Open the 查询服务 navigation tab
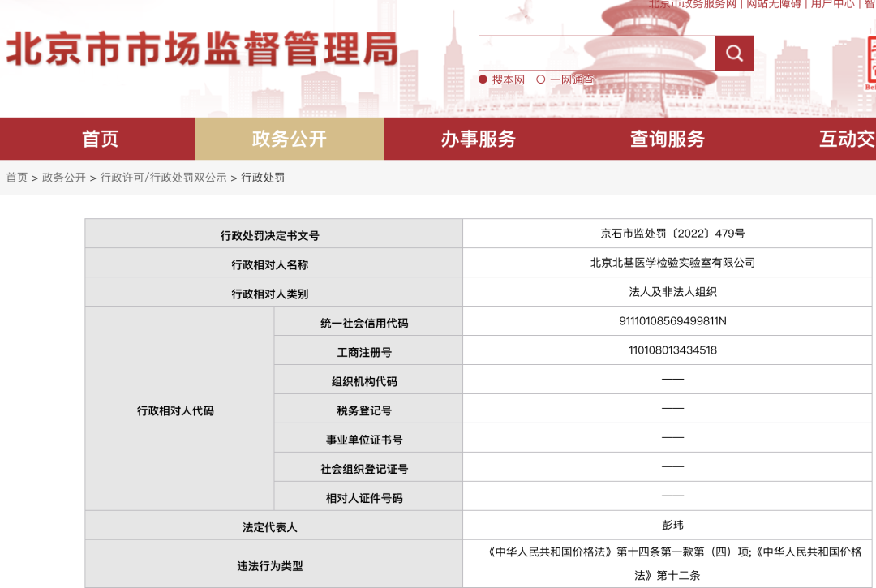Viewport: 876px width, 588px height. (x=667, y=139)
